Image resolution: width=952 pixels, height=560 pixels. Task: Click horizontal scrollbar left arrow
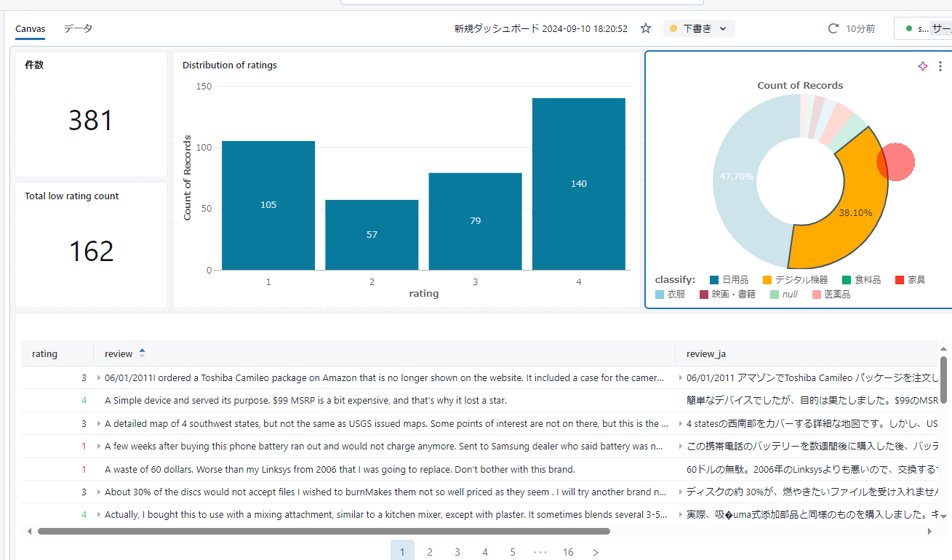pos(29,532)
